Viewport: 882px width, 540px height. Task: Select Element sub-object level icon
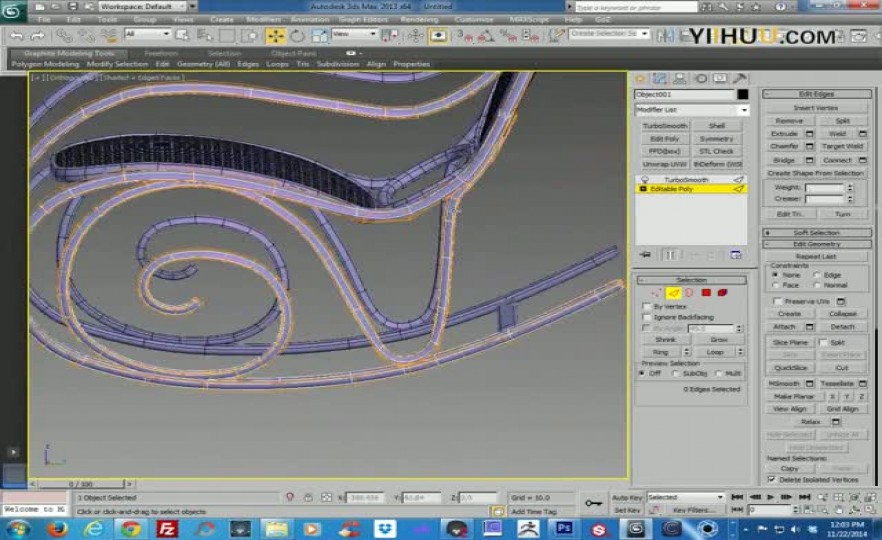point(723,292)
